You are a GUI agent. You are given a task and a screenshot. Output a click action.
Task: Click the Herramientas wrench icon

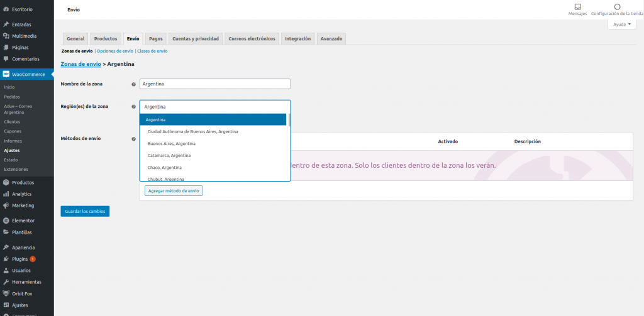[6, 282]
